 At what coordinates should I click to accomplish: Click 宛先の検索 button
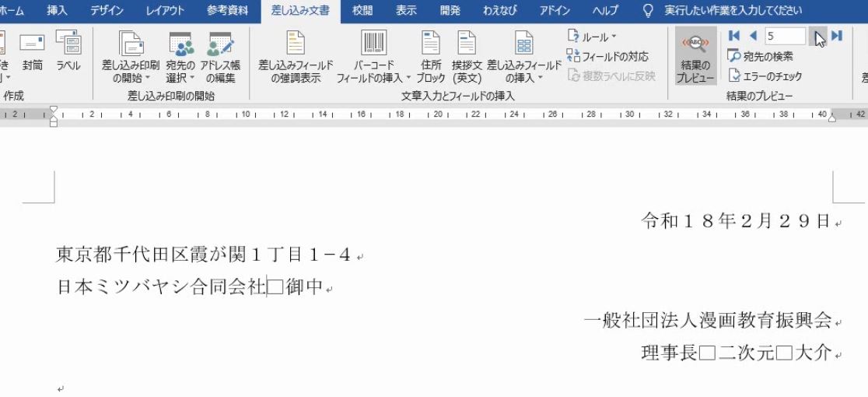(761, 57)
